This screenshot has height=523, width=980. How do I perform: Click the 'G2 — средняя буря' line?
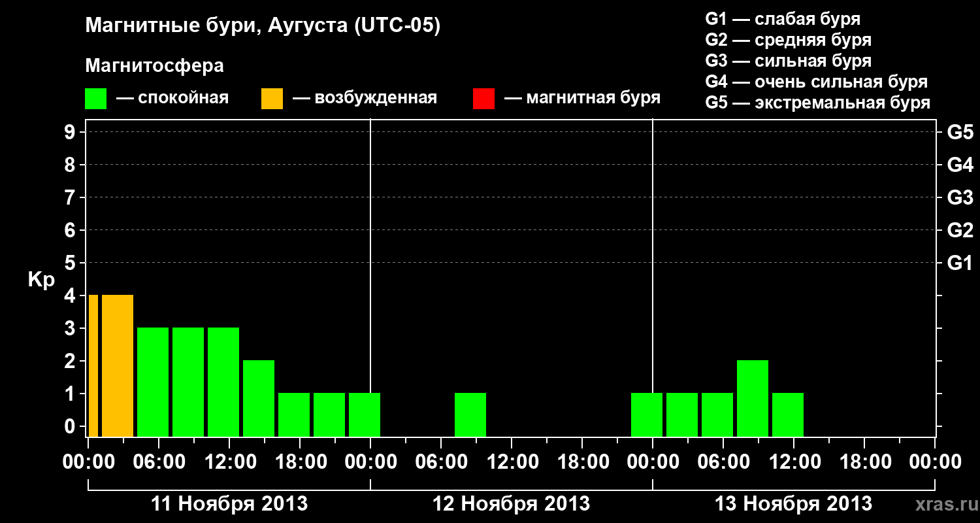click(x=788, y=40)
